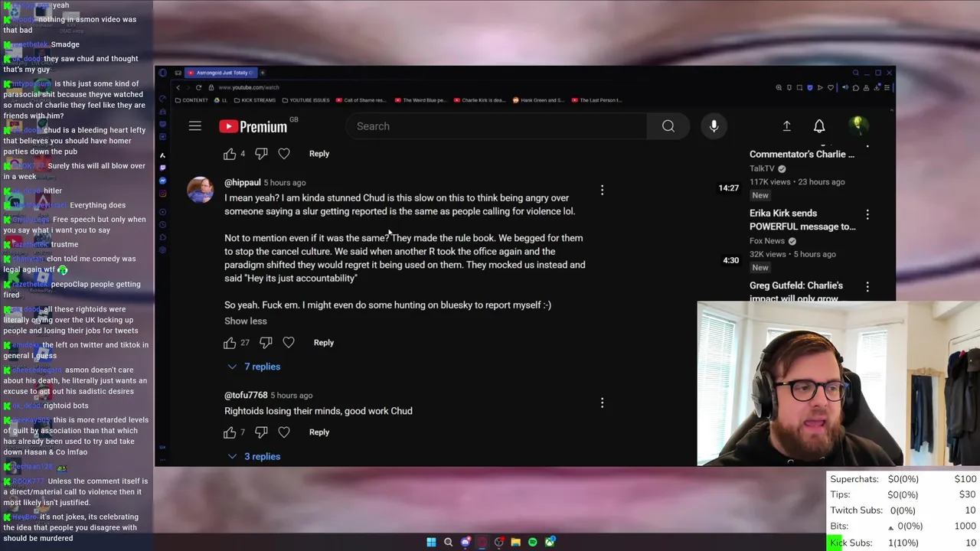Open a new browser tab
The width and height of the screenshot is (980, 551).
tap(263, 73)
